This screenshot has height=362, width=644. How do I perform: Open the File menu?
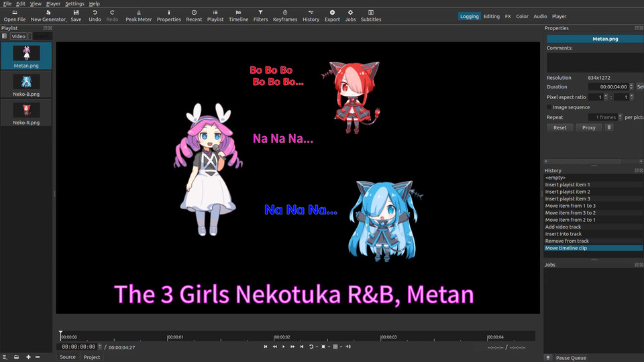tap(7, 4)
